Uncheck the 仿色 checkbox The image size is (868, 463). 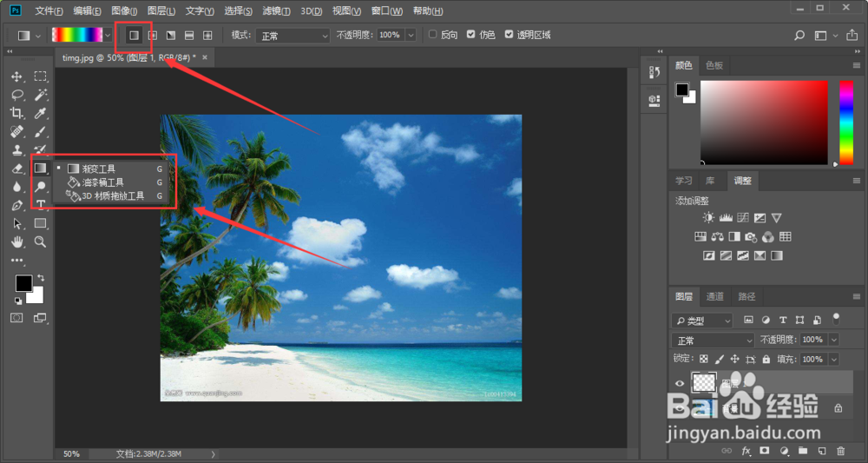point(471,35)
